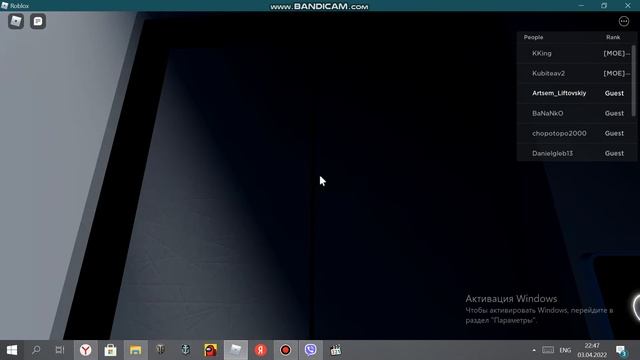
Task: Restore down the Roblox window
Action: coord(604,5)
